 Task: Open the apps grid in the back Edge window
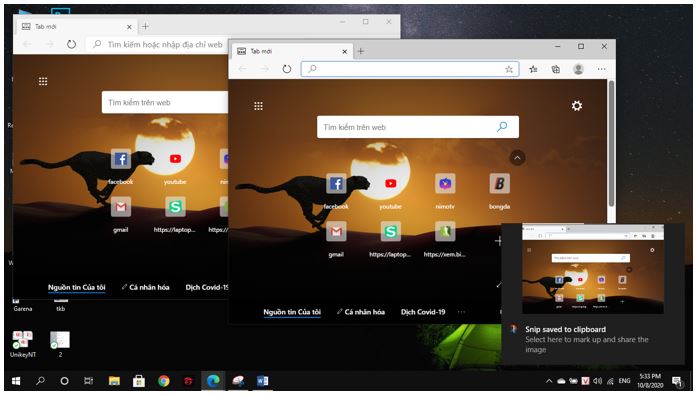pos(43,81)
